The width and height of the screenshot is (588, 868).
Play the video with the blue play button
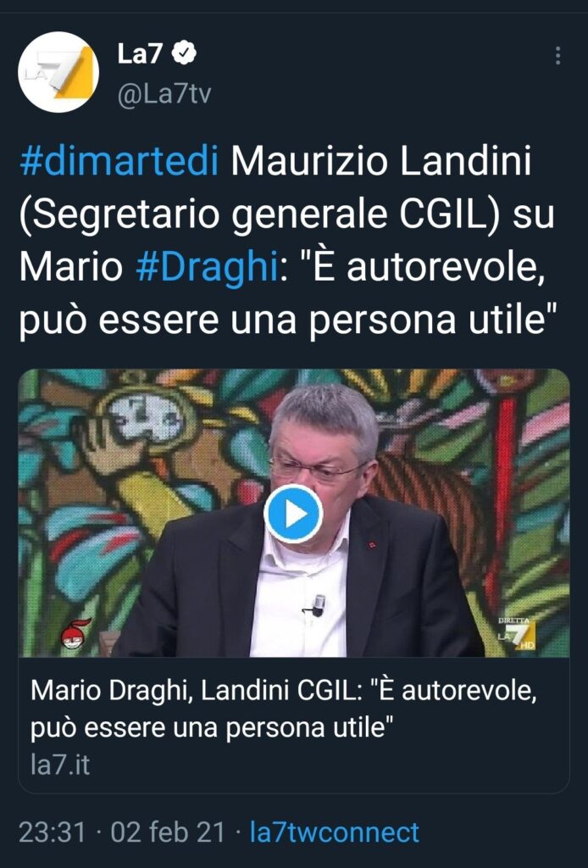pos(293,514)
